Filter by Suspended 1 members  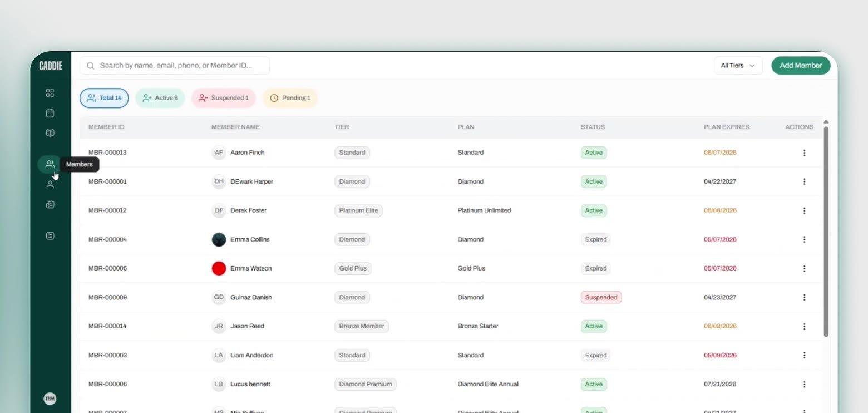[x=224, y=98]
